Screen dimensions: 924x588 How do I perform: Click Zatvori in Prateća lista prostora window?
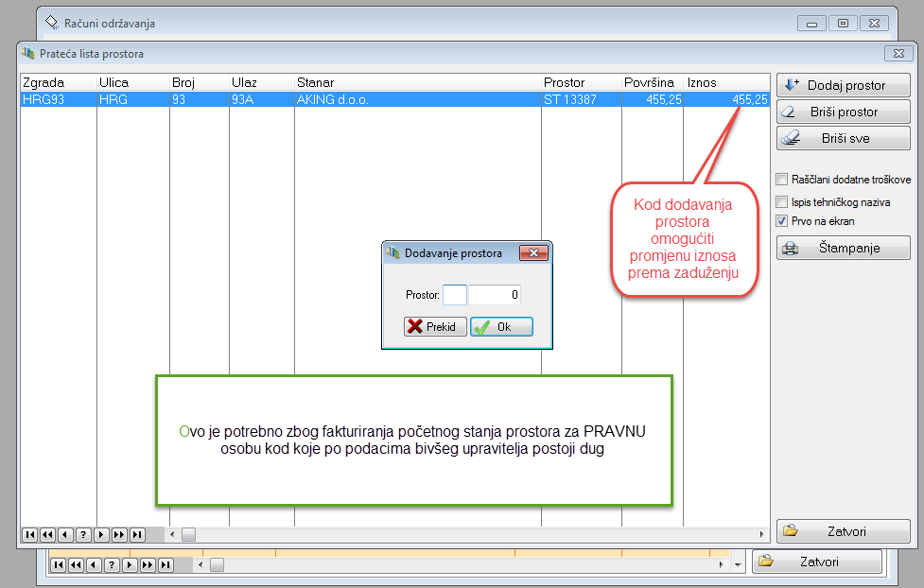click(843, 531)
